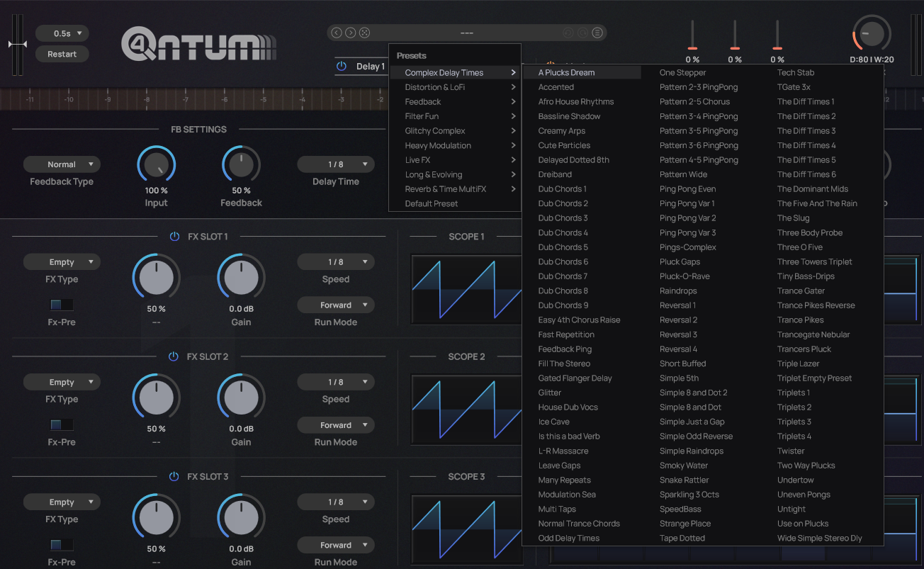Flip the Fx-Pre switch in FX Slot 1
The height and width of the screenshot is (569, 924).
coord(62,305)
